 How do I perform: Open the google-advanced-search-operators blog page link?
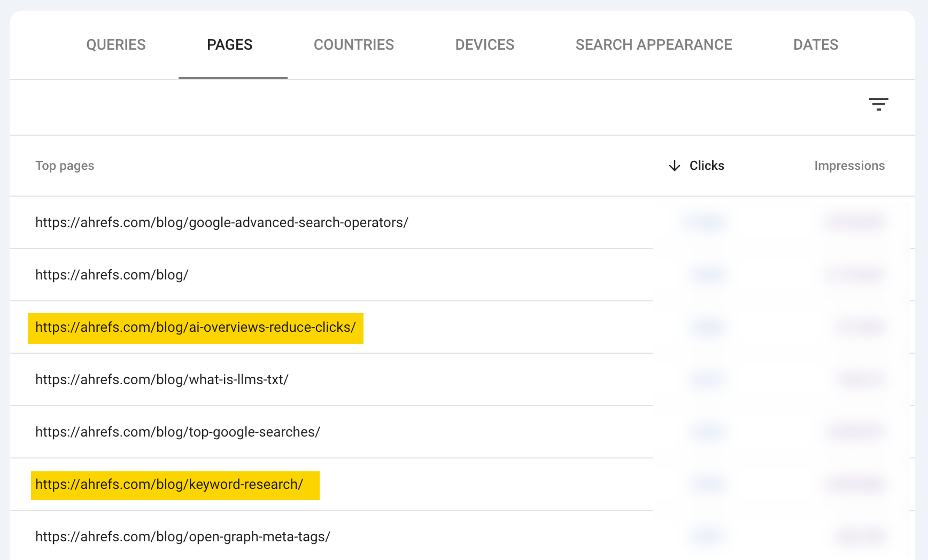(x=221, y=222)
